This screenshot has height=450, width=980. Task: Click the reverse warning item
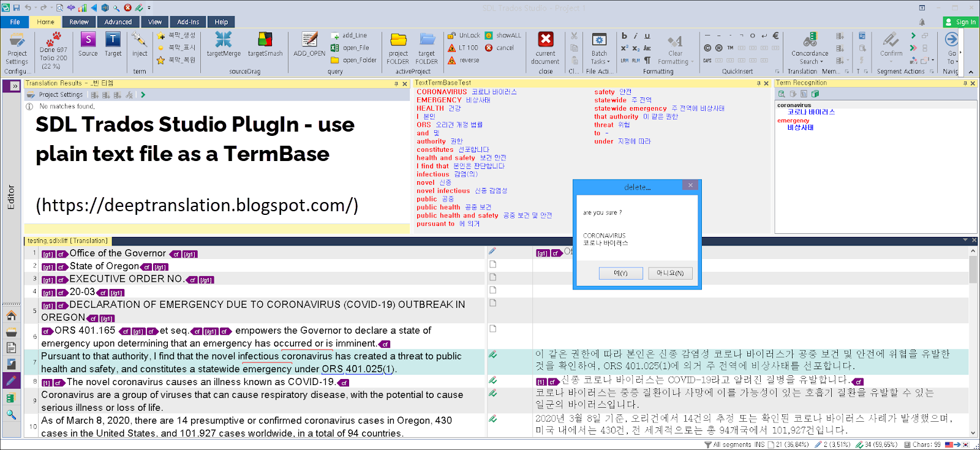point(464,60)
